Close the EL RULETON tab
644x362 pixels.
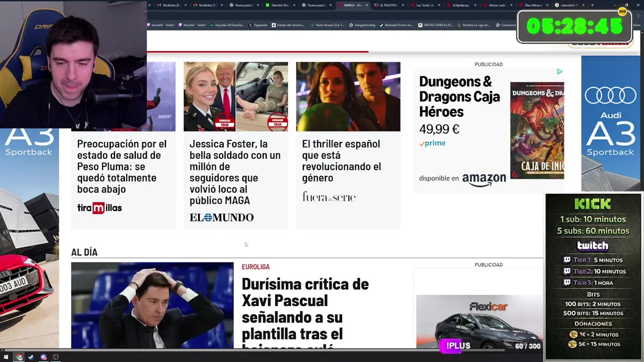click(403, 5)
